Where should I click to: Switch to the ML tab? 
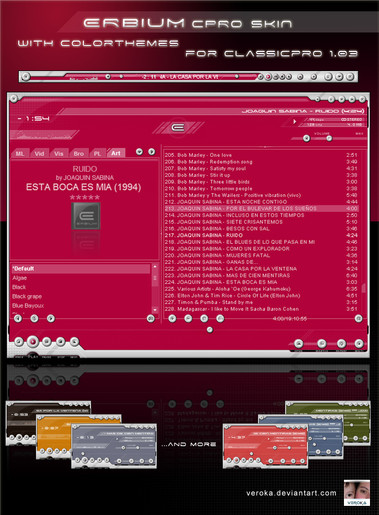click(20, 153)
